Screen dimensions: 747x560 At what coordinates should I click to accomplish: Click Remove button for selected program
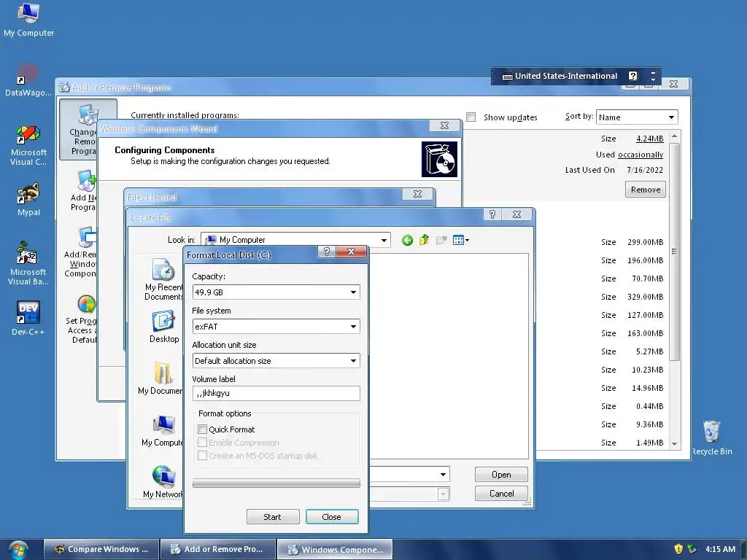pyautogui.click(x=646, y=190)
